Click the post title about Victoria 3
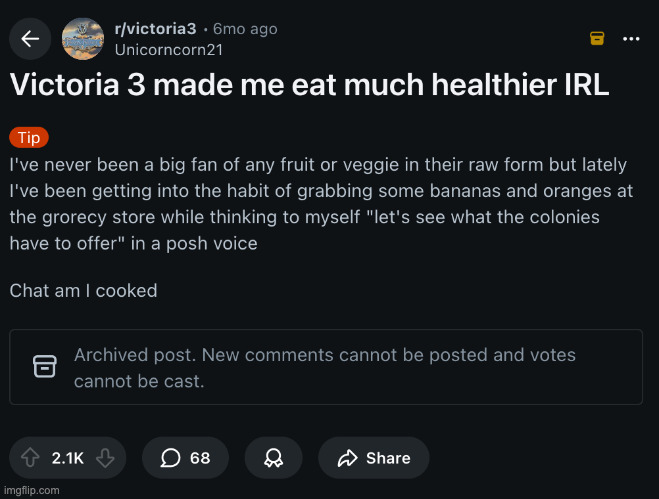 pyautogui.click(x=309, y=85)
